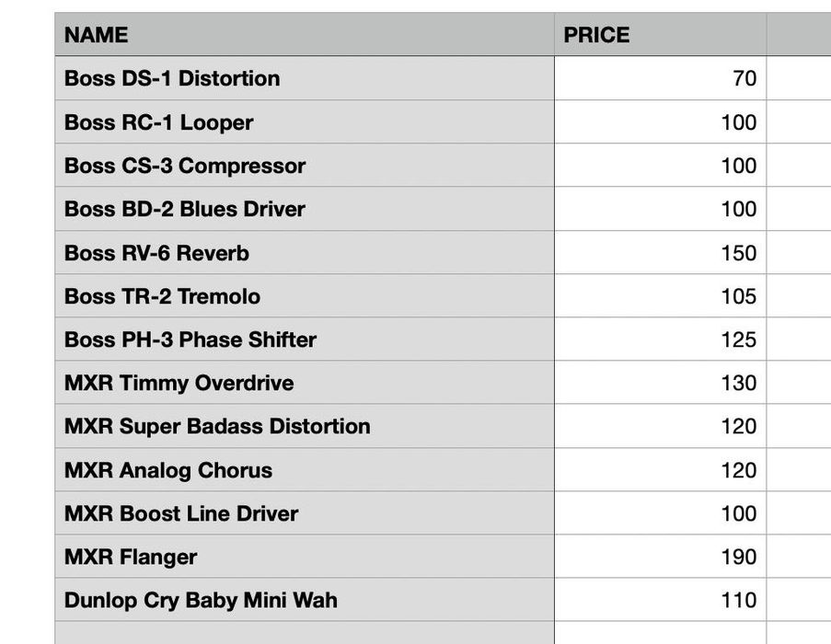Select the price cell showing 130
Viewport: 831px width, 644px height.
point(659,383)
